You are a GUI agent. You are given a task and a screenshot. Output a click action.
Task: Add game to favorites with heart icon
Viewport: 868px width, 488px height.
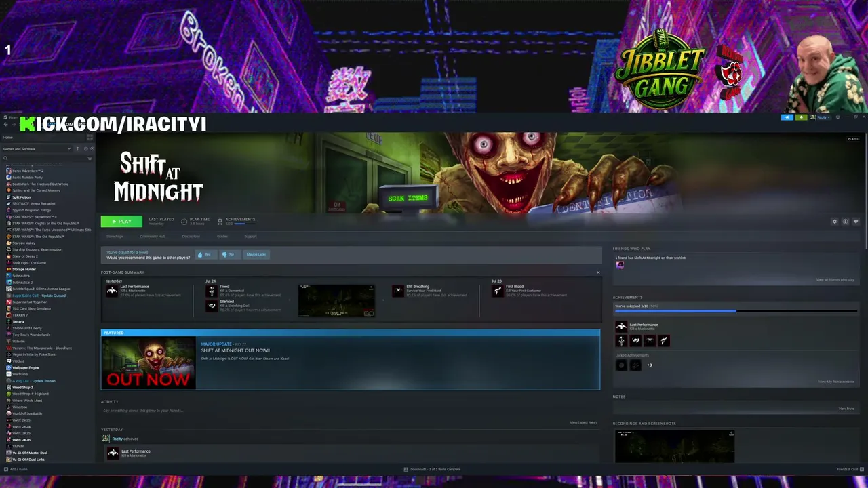pos(856,222)
